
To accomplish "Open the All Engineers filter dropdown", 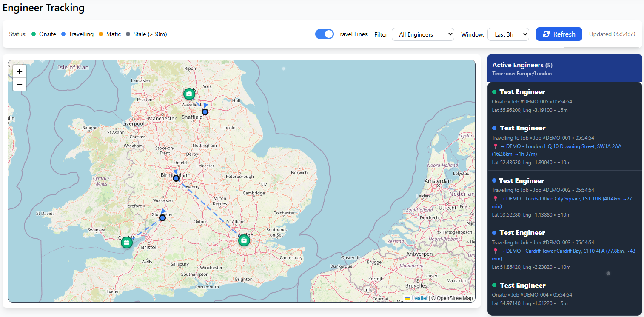I will pos(423,34).
